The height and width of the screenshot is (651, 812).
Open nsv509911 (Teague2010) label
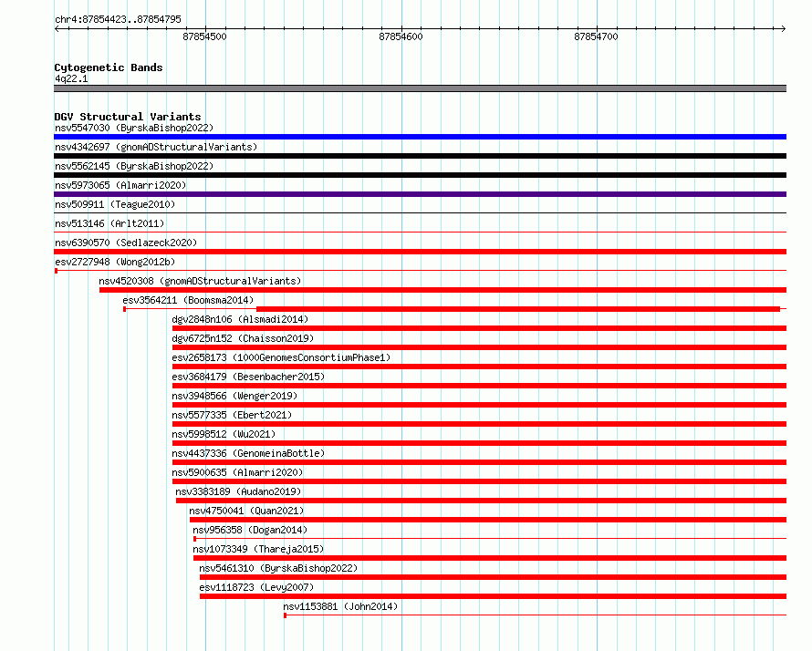coord(115,204)
